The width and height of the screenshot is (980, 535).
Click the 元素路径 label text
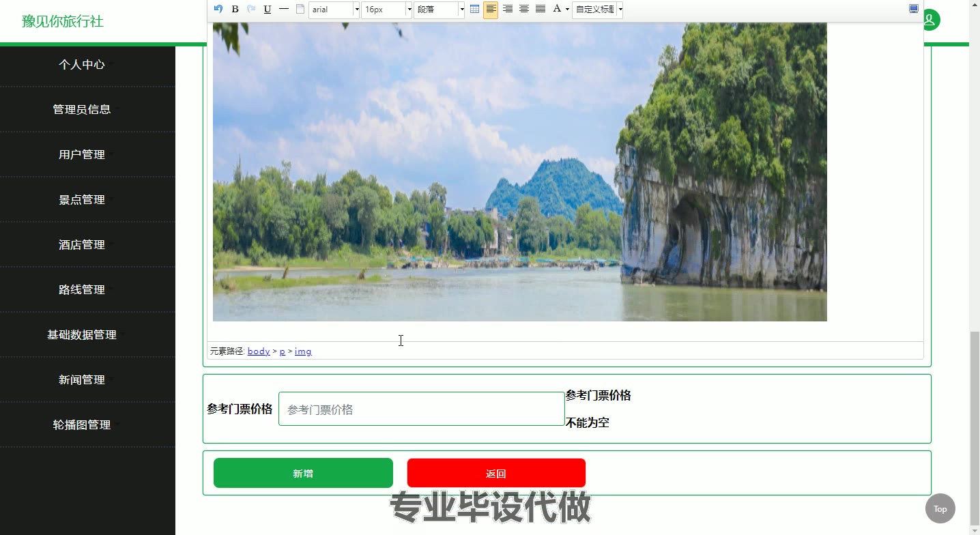click(x=227, y=351)
